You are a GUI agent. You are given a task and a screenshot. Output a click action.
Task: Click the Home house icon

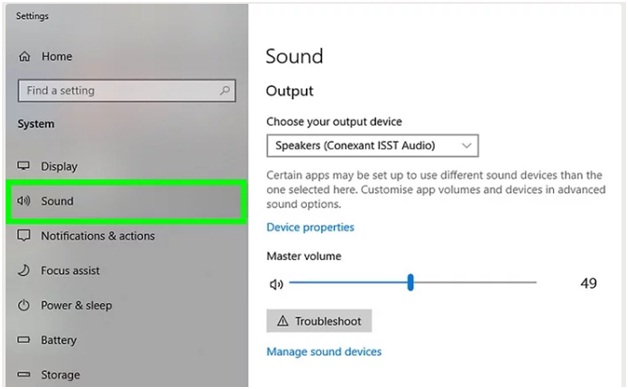coord(24,56)
